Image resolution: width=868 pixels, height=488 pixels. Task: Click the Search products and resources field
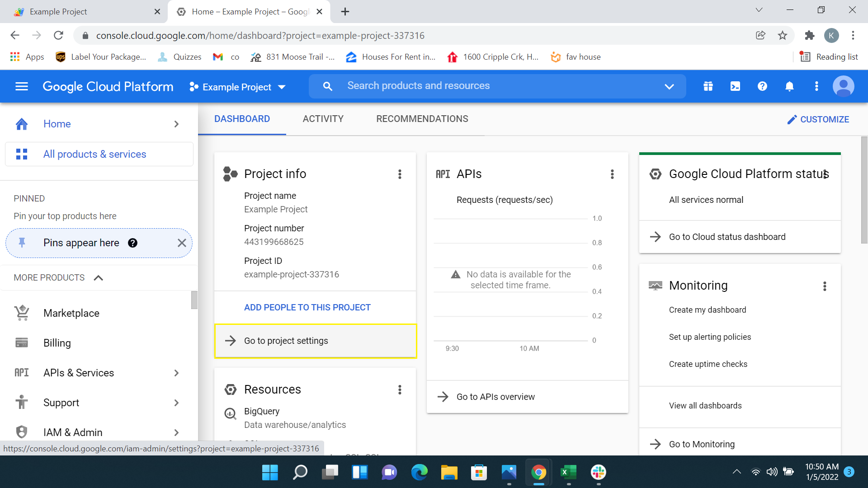coord(497,86)
